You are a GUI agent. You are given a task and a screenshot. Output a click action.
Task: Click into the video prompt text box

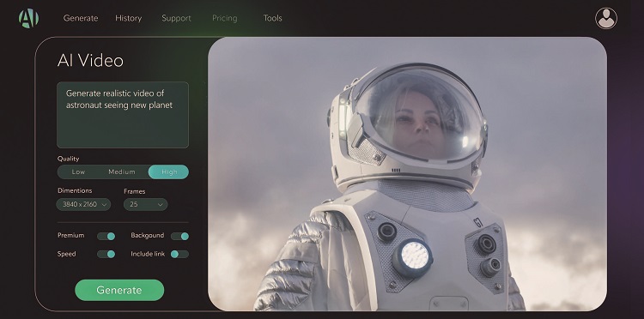123,115
